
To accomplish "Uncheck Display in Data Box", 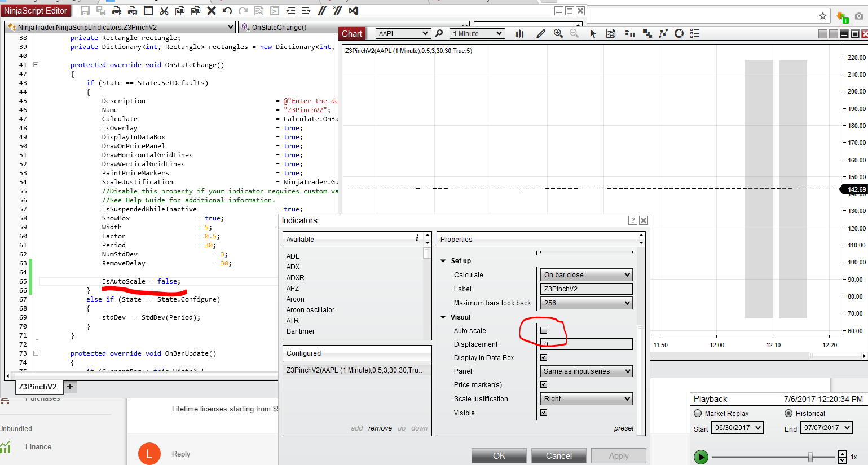I will (x=544, y=358).
